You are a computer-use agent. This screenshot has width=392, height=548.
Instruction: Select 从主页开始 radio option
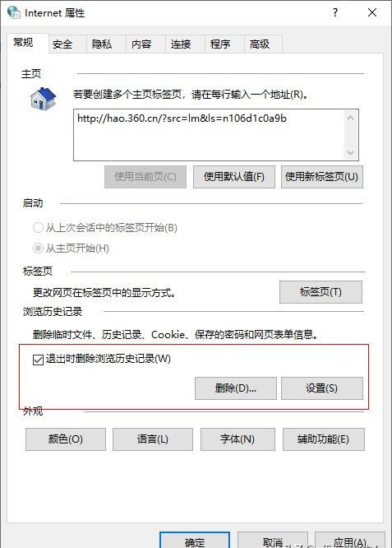(x=38, y=248)
